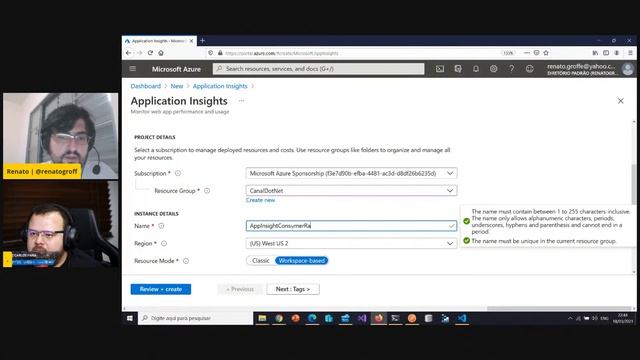
Task: Show info for Name field
Action: [161, 226]
